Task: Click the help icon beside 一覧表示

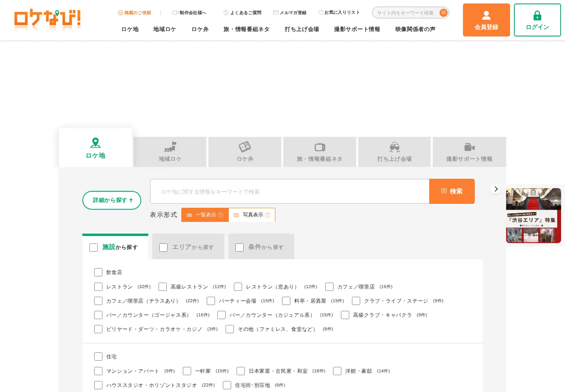Action: [221, 215]
